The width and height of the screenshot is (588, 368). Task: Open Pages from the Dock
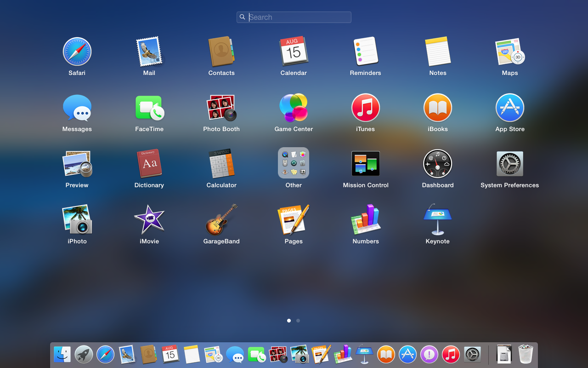[322, 355]
